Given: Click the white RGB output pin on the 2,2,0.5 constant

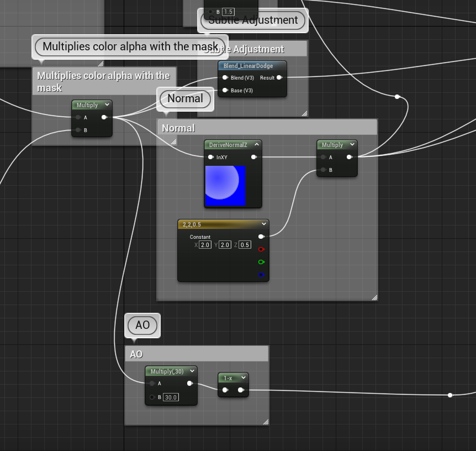Looking at the screenshot, I should pos(261,237).
